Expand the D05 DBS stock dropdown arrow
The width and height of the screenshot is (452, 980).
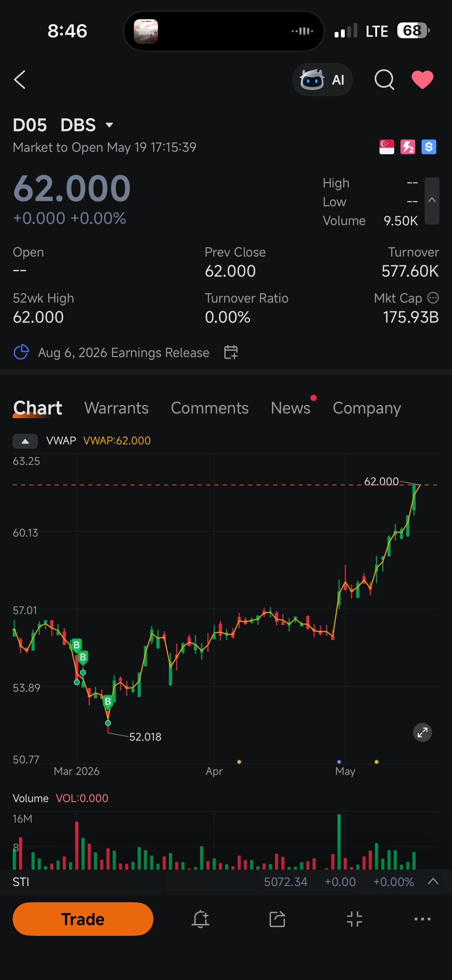coord(109,125)
